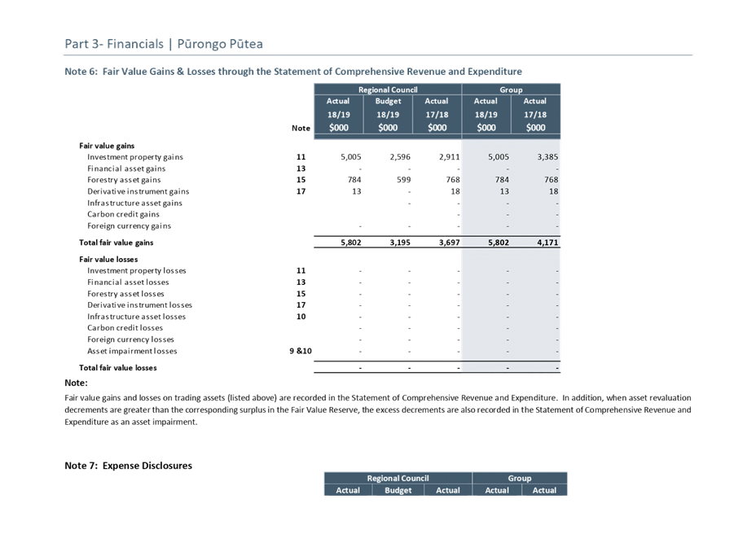Click the 'Group' header in the Note 6 table

click(511, 90)
